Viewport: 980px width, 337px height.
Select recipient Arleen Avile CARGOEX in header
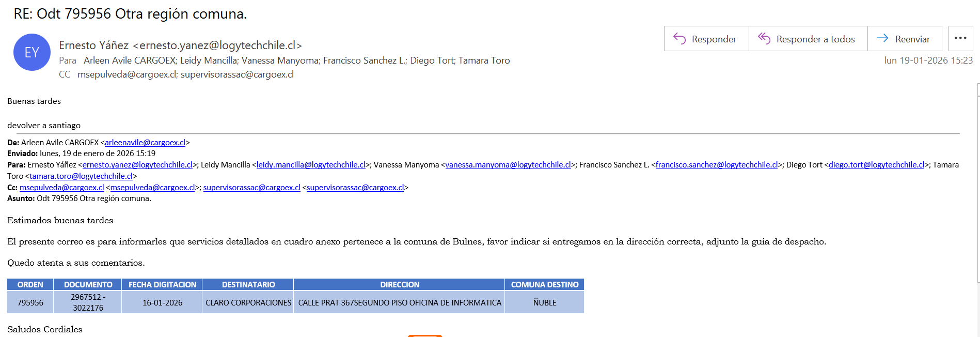coord(130,60)
